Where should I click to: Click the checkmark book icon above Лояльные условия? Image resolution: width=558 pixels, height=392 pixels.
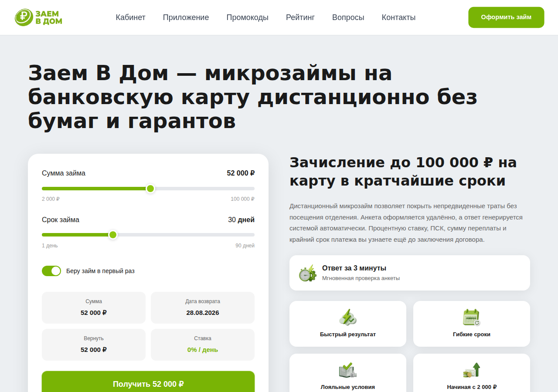348,370
